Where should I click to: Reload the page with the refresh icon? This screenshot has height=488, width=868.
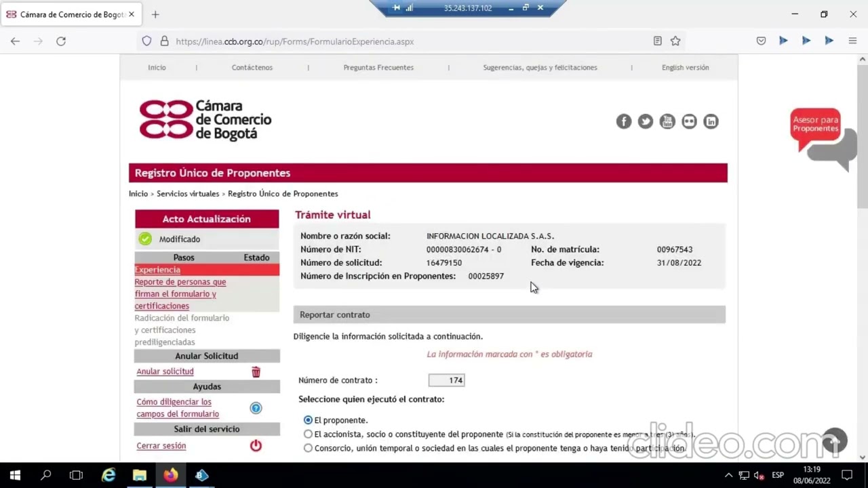(61, 41)
